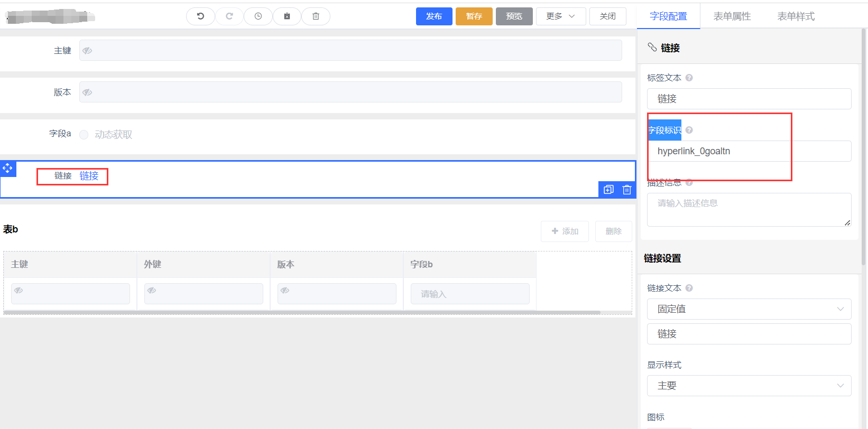Click the hidden-eye icon in 版本 field
Image resolution: width=868 pixels, height=429 pixels.
coord(88,92)
